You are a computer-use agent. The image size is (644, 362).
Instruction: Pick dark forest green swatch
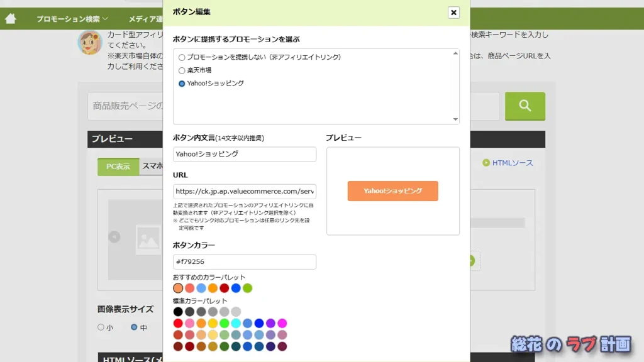pyautogui.click(x=225, y=346)
